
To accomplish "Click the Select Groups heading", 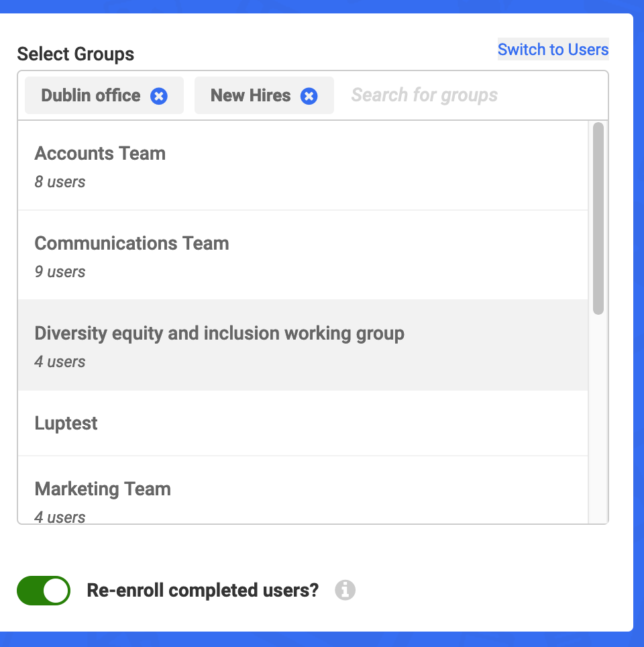I will [76, 54].
